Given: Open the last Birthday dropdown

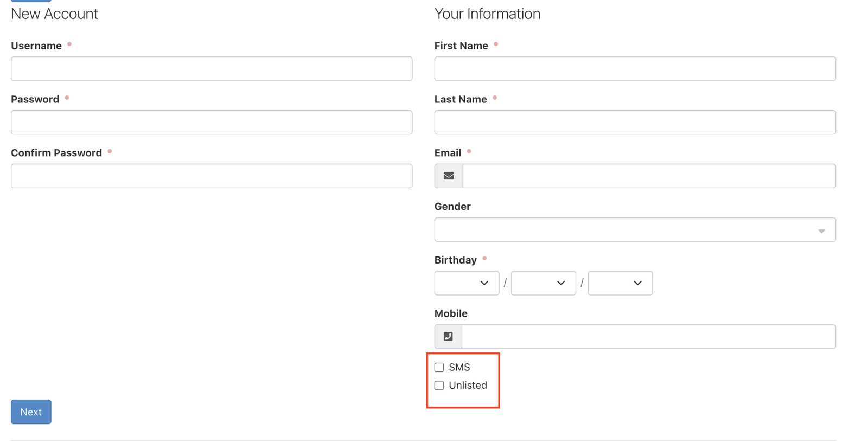Looking at the screenshot, I should click(x=620, y=283).
